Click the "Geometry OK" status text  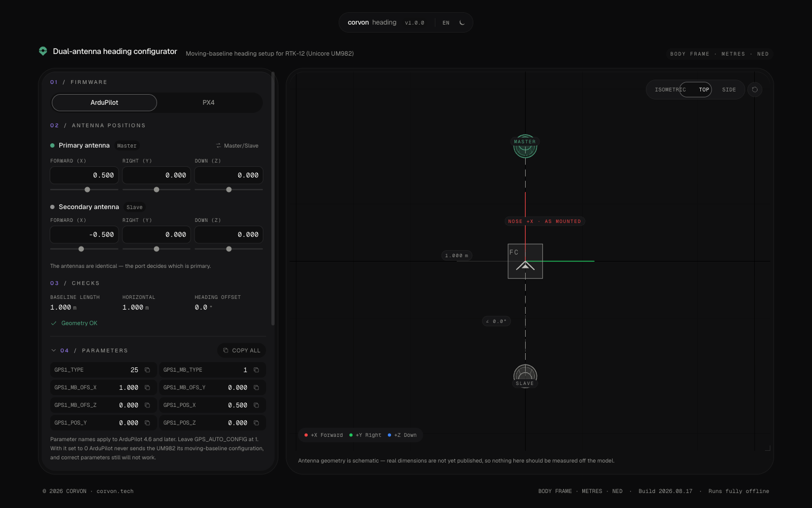(79, 324)
